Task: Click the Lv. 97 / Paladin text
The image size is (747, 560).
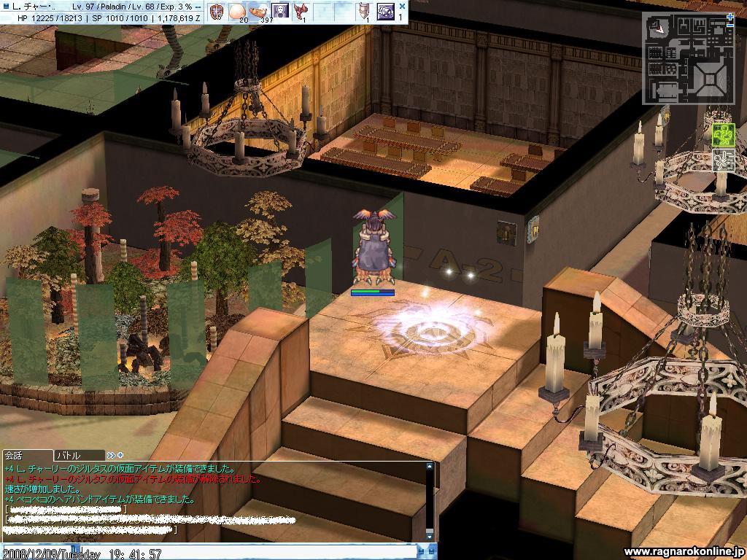Action: [x=98, y=7]
